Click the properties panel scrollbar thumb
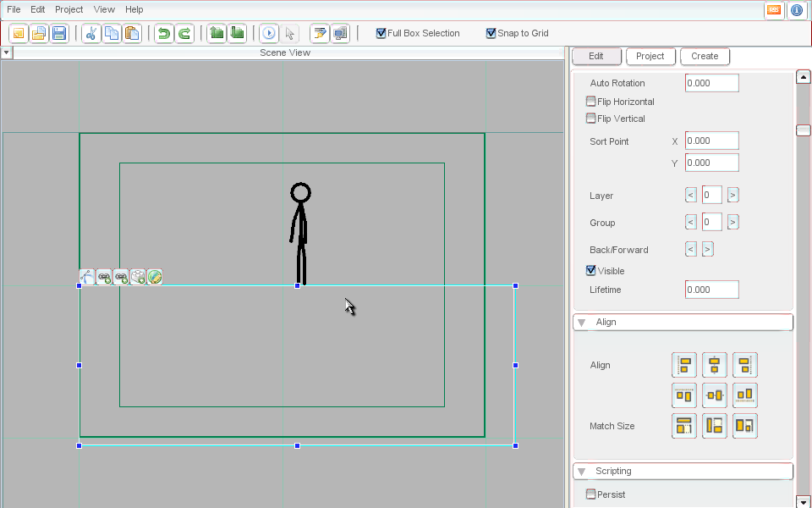The height and width of the screenshot is (508, 812). [x=803, y=130]
